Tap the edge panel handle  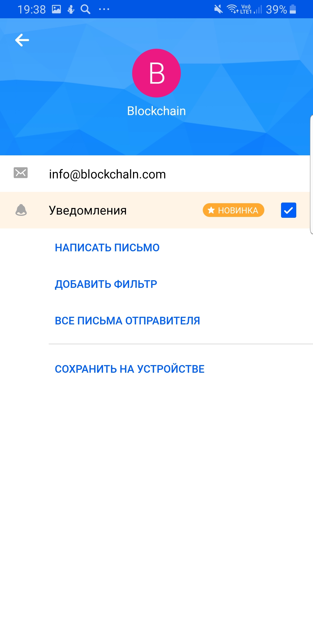click(311, 174)
